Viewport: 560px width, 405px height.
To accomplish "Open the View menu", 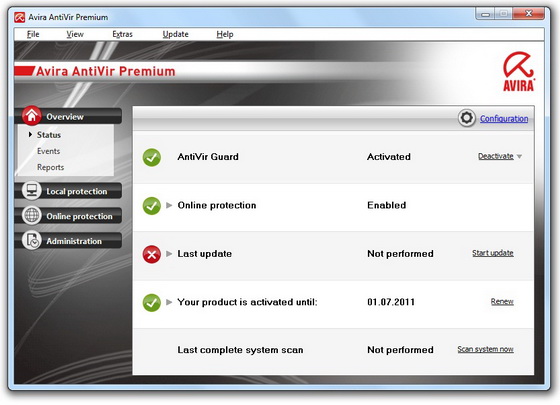I will click(75, 34).
